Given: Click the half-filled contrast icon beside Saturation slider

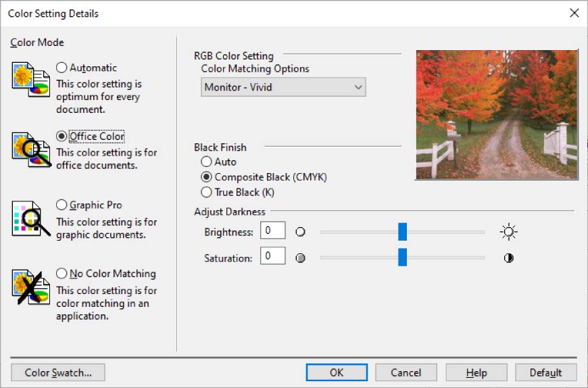Looking at the screenshot, I should (x=508, y=258).
